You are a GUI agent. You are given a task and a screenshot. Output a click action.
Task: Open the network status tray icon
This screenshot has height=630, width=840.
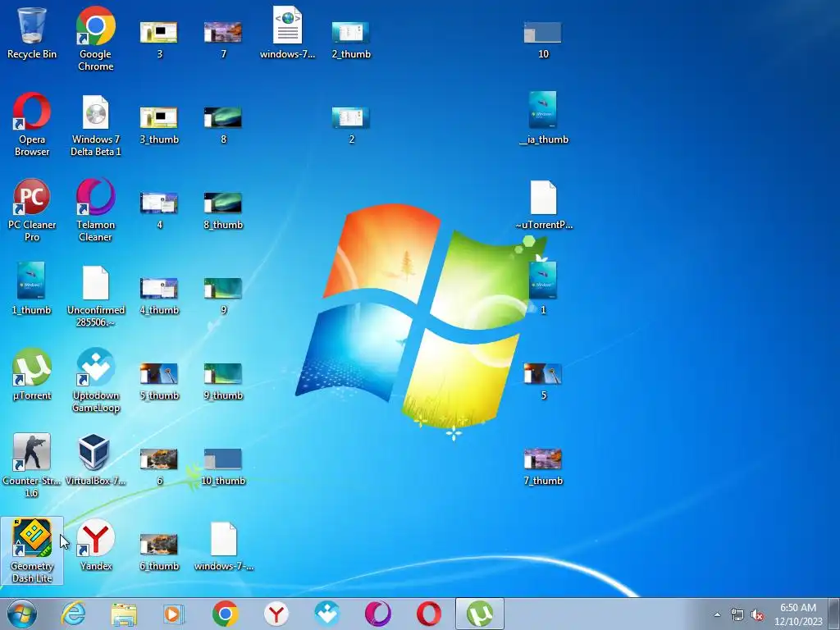click(x=737, y=614)
